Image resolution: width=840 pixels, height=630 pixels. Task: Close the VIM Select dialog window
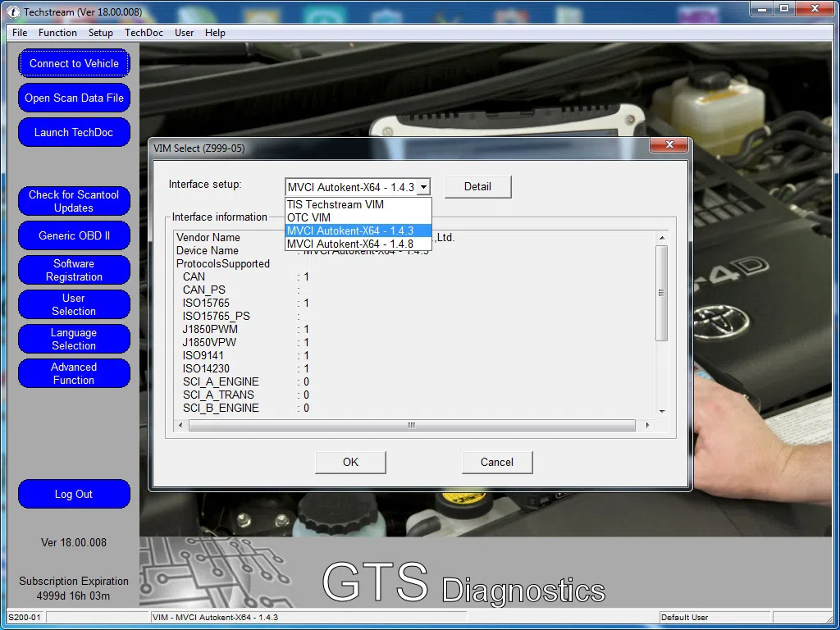tap(668, 145)
